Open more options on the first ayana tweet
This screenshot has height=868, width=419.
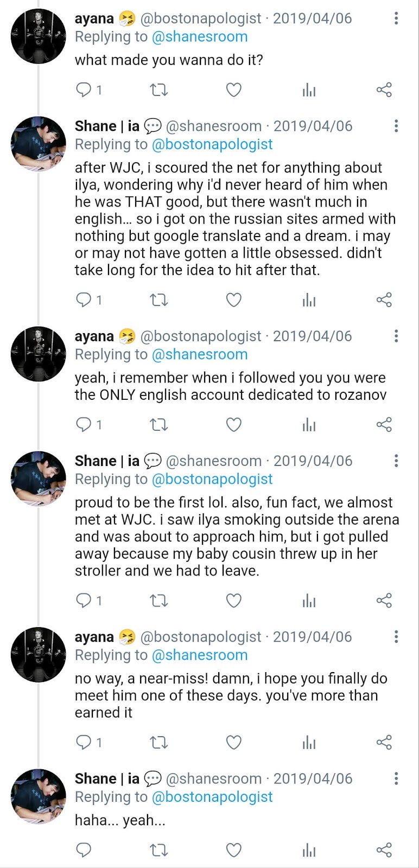point(396,18)
